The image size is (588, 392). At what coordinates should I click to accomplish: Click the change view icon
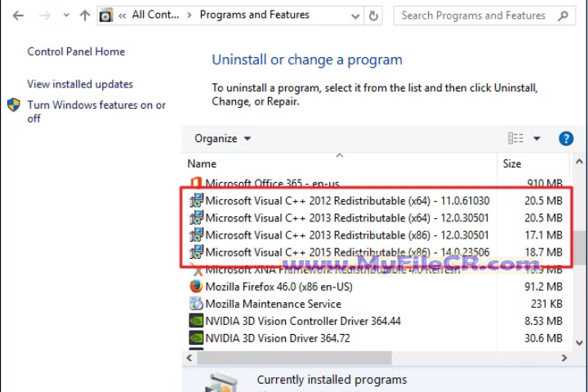click(515, 138)
